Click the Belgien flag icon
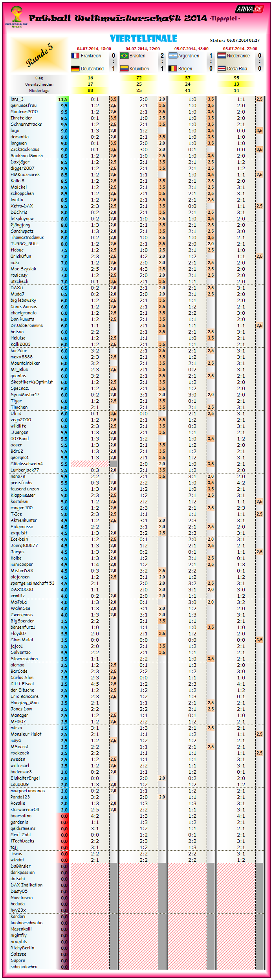Image resolution: width=273 pixels, height=980 pixels. tap(173, 69)
